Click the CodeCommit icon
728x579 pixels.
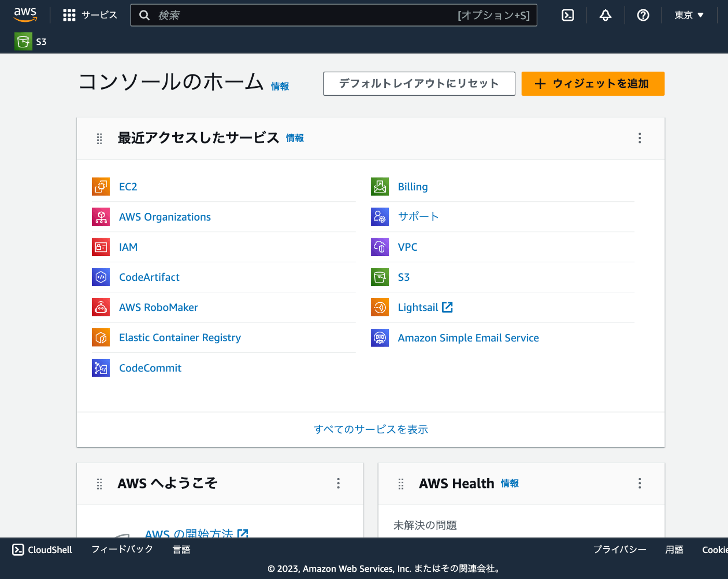pyautogui.click(x=101, y=368)
